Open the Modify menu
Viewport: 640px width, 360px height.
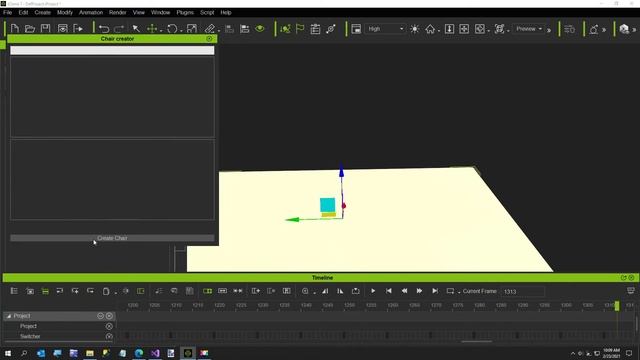tap(64, 13)
